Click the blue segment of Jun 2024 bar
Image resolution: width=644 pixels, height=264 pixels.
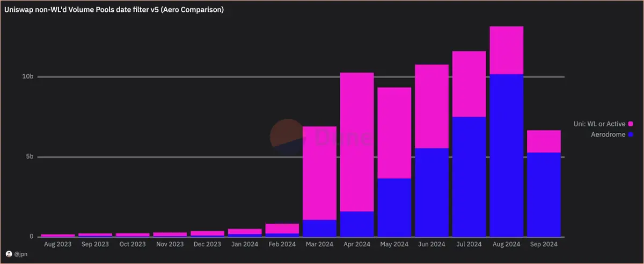pyautogui.click(x=431, y=192)
